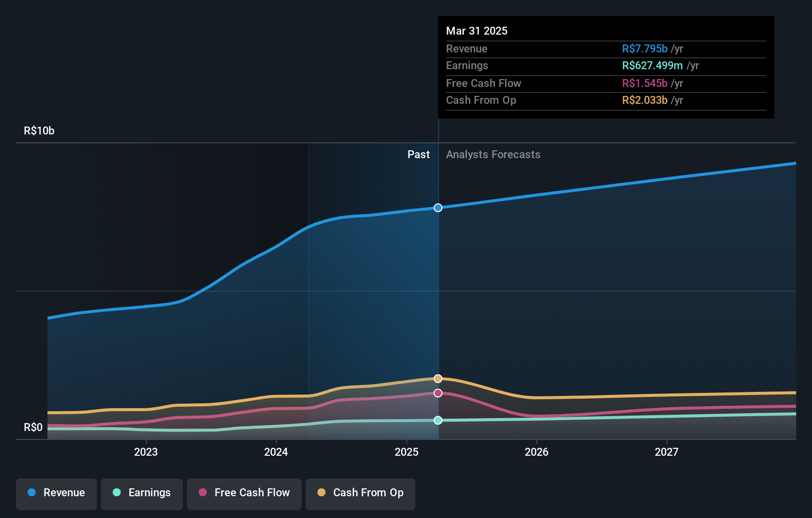
Task: Click the Revenue data point marker
Action: click(x=438, y=208)
